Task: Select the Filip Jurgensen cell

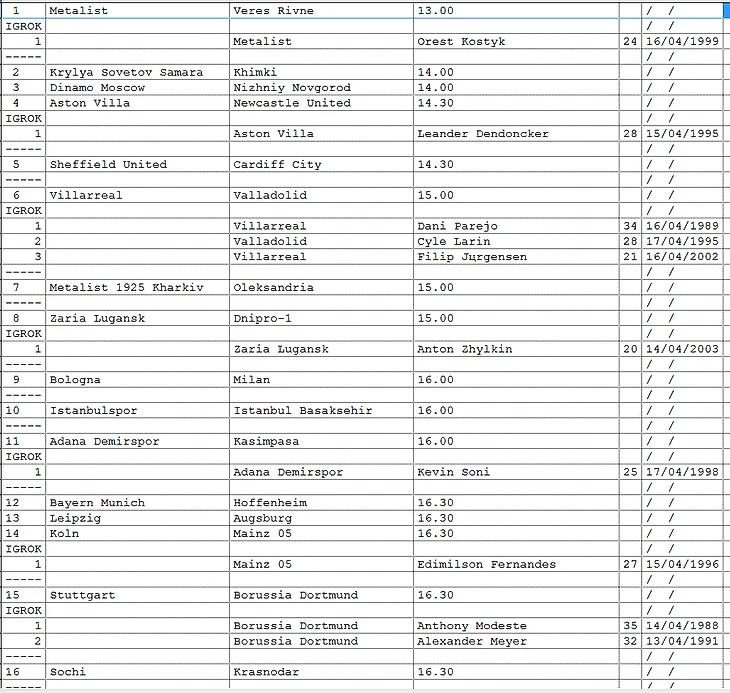Action: point(516,256)
